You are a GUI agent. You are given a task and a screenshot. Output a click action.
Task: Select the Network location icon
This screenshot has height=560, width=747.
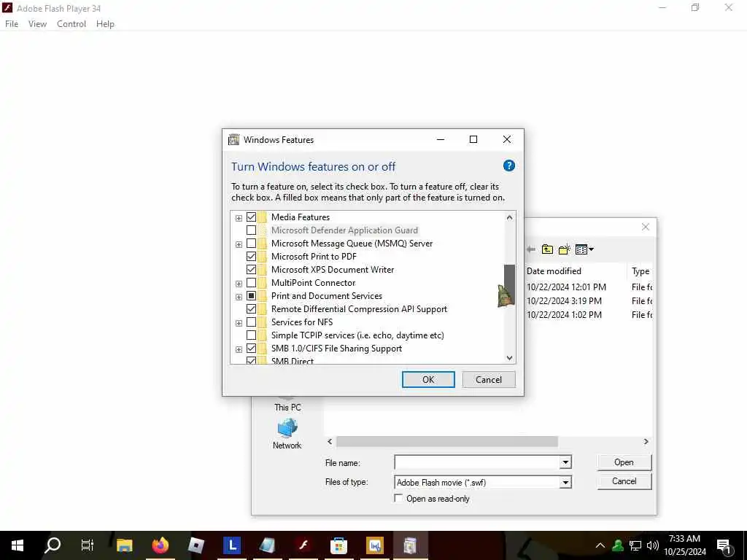pyautogui.click(x=287, y=434)
